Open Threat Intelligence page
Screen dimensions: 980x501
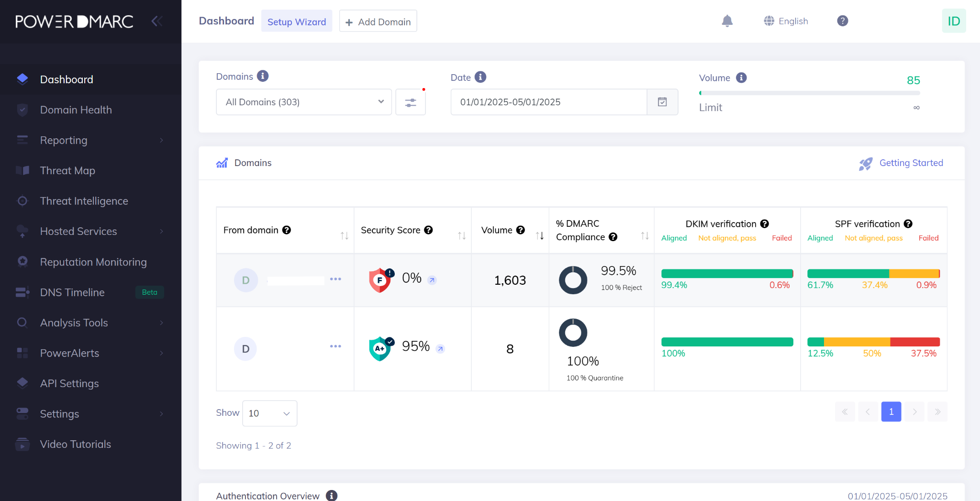tap(90, 201)
